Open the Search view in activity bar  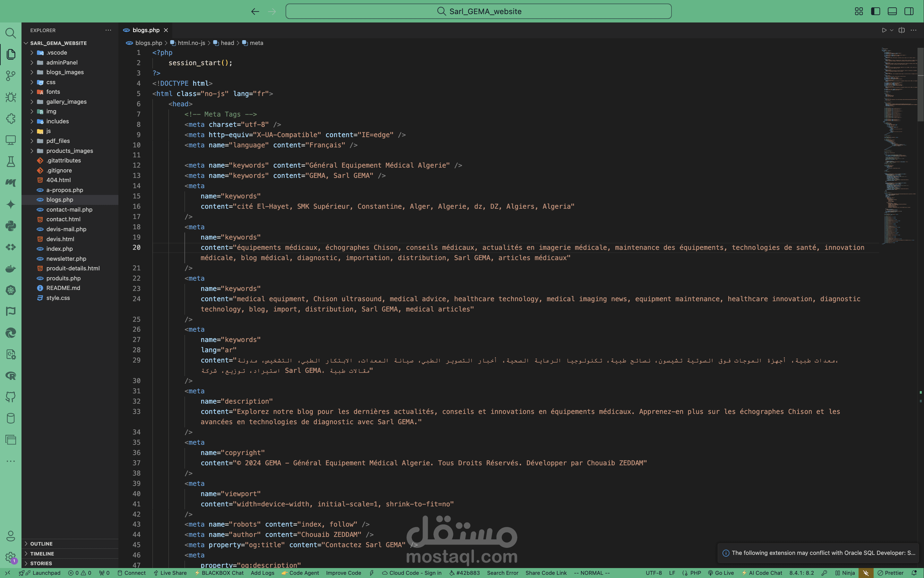[11, 33]
